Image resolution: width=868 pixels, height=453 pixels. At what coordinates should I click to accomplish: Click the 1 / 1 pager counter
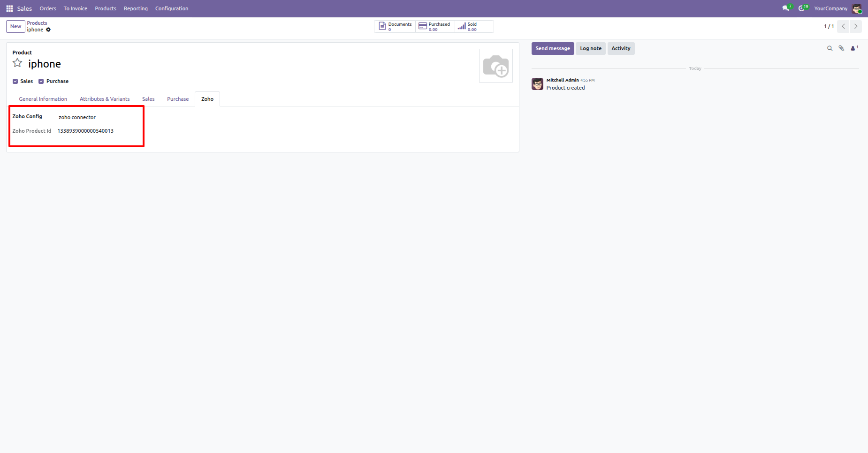829,26
